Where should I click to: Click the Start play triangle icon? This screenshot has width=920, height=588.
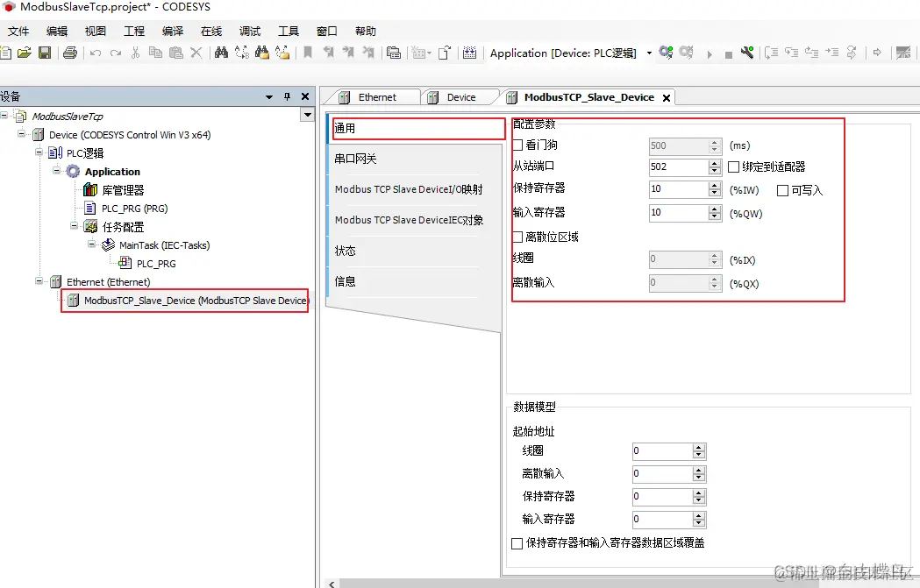click(710, 54)
